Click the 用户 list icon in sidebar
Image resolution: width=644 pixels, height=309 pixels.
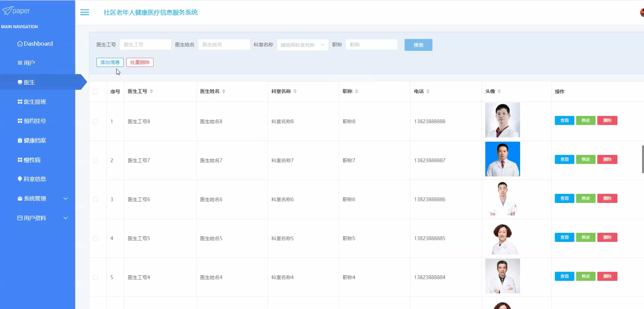20,63
